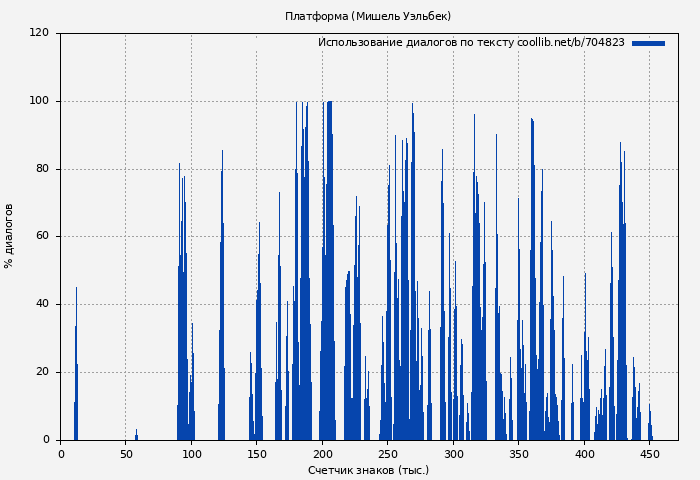This screenshot has height=480, width=700.
Task: Click the y-axis tick label 40
Action: 42,304
